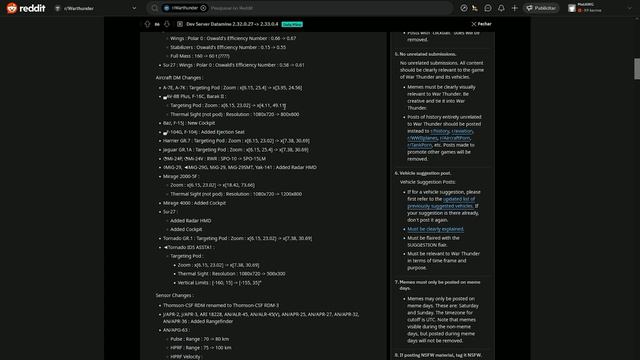
Task: Click 'Mirage 4000 : Added Cockpit' line
Action: tap(194, 203)
